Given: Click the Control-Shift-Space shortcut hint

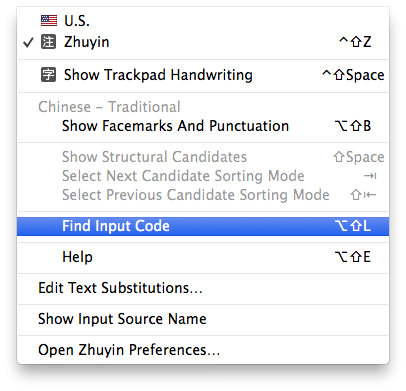Looking at the screenshot, I should [x=353, y=75].
